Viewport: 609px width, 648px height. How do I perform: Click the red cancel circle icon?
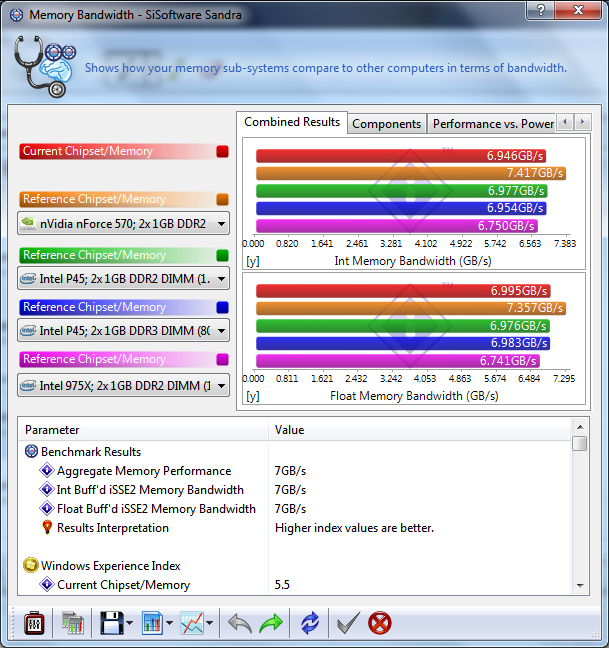[379, 623]
